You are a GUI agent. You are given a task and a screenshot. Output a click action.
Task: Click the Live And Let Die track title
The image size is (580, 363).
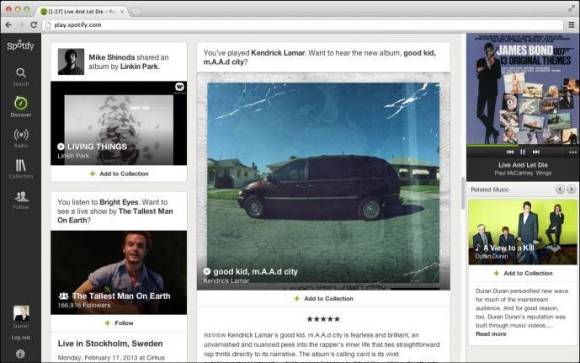(523, 165)
